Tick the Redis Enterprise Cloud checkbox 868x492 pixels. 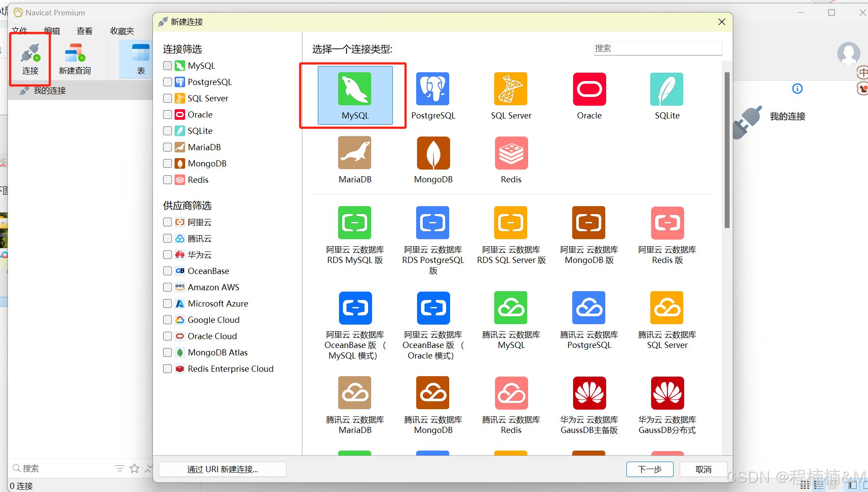[168, 369]
